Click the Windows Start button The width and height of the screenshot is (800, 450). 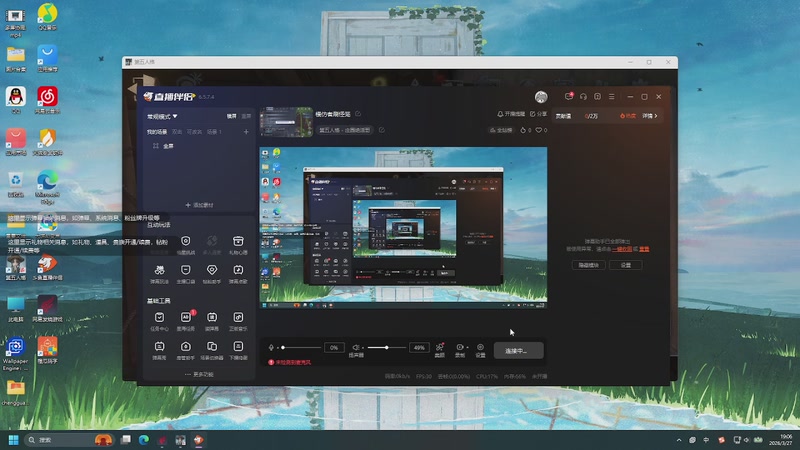14,440
